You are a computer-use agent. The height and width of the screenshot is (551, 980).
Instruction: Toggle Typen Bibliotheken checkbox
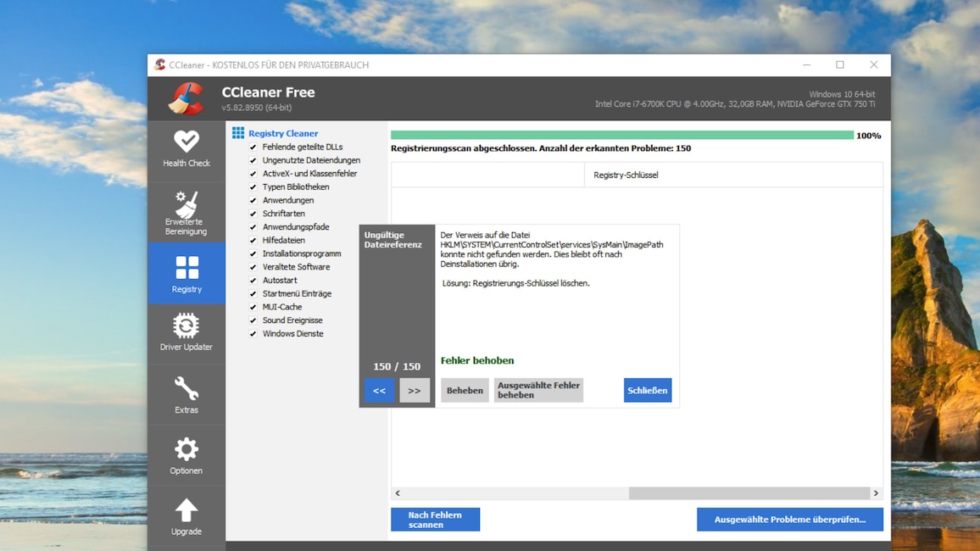(253, 186)
